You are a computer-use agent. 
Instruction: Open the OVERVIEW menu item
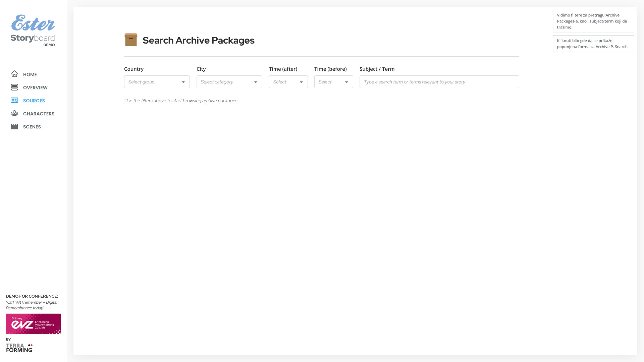35,87
